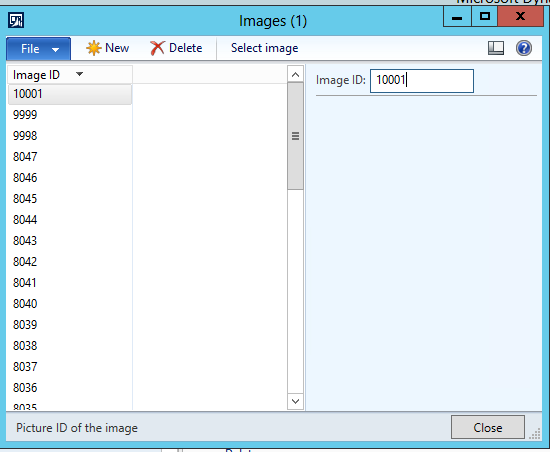Screen dimensions: 550x452
Task: Maximize the Images window
Action: coord(484,16)
